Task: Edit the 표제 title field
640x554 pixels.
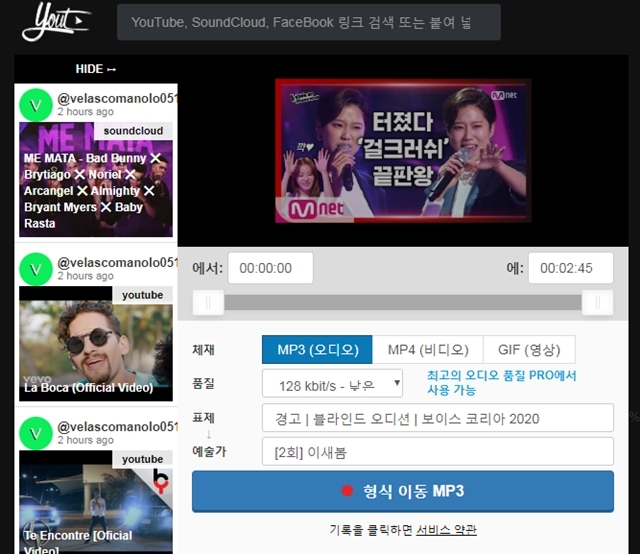Action: click(x=438, y=418)
